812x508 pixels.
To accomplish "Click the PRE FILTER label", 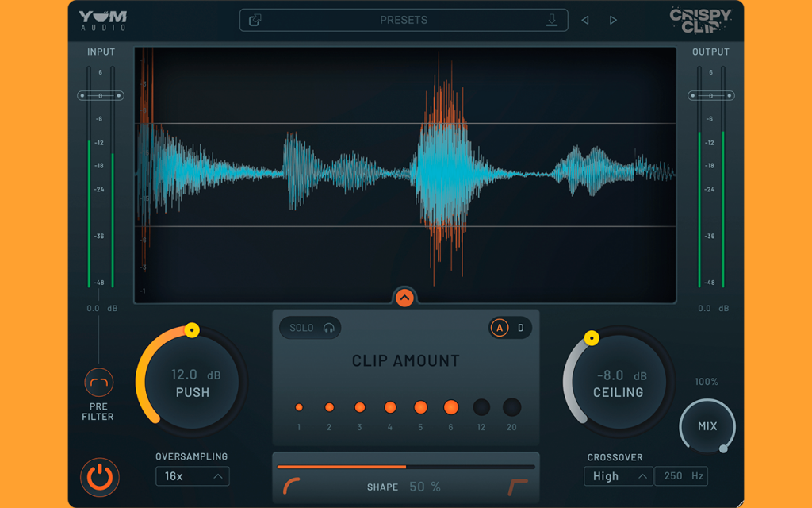I will point(98,412).
